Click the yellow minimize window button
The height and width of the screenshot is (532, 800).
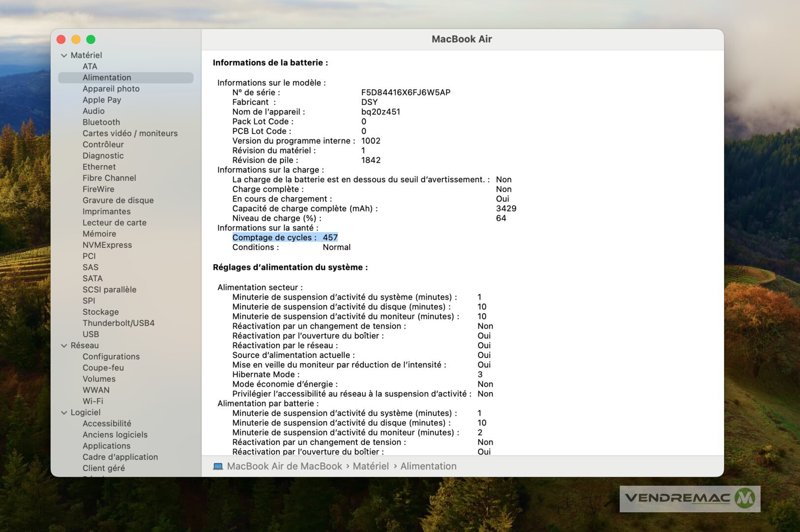(76, 39)
